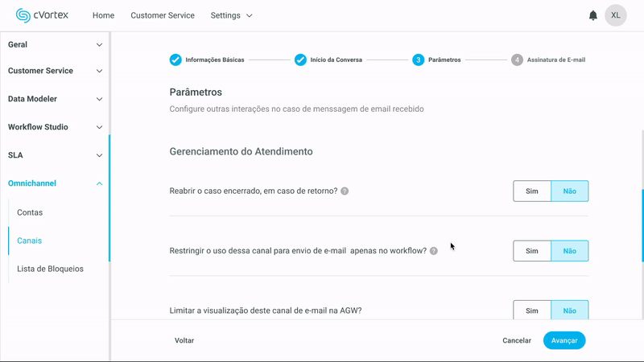Click the Informações Básicas step checkmark

[175, 60]
